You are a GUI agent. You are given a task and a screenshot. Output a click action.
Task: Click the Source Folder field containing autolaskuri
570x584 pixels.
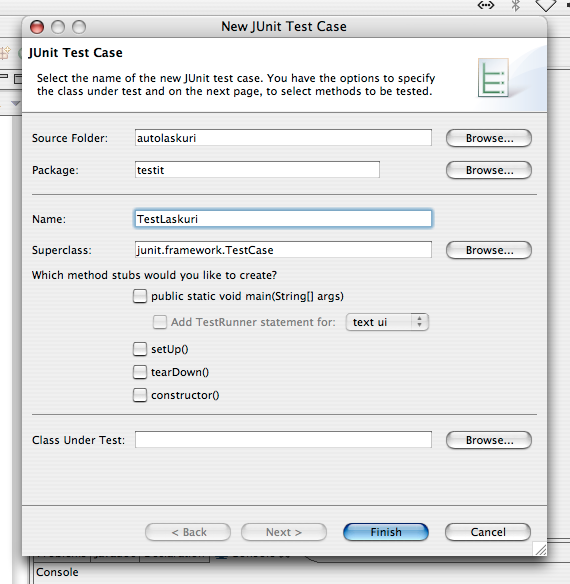(x=284, y=138)
